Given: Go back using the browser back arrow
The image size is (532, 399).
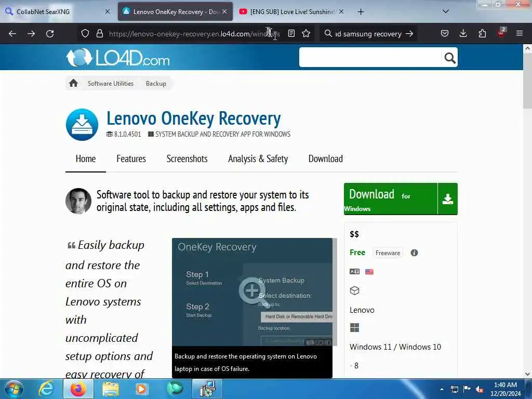Looking at the screenshot, I should tap(12, 34).
